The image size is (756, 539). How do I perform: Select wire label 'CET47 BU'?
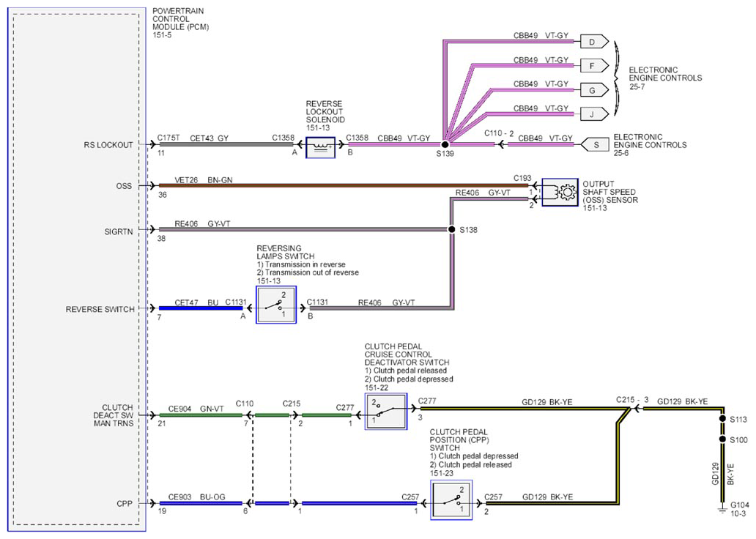[x=196, y=302]
